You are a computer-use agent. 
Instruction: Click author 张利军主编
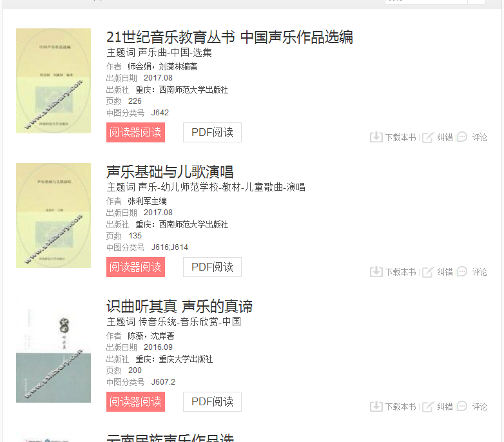point(147,201)
